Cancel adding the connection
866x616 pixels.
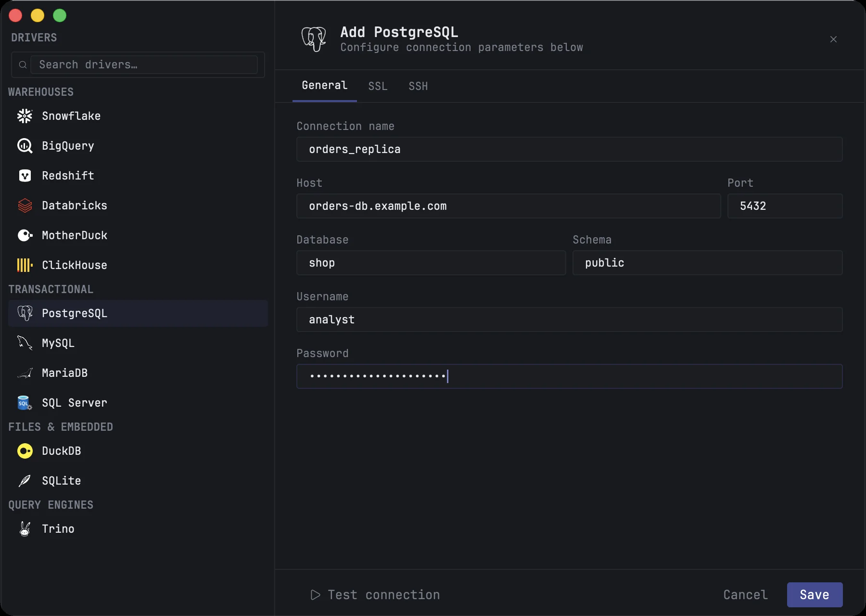click(745, 595)
